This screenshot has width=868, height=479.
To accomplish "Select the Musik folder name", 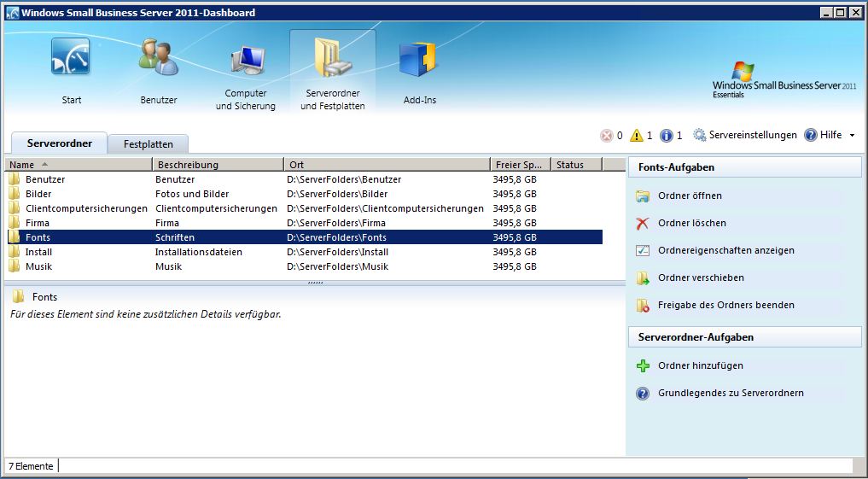I will [x=38, y=266].
